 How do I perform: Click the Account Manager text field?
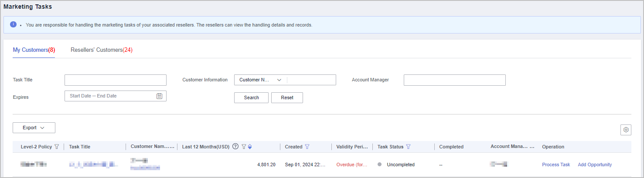click(x=454, y=80)
